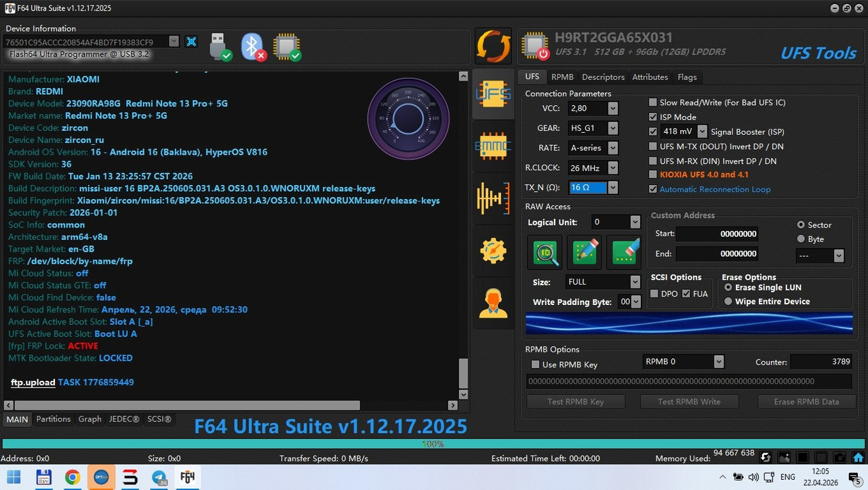This screenshot has height=490, width=868.
Task: Enable UFS M-TX (DOUT) Invert DP / DN
Action: [653, 146]
